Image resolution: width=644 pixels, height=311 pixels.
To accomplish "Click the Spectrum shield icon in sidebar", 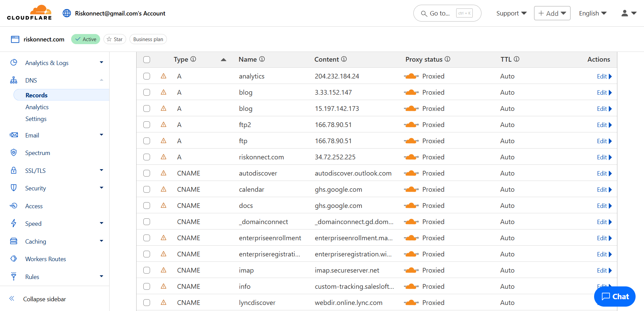I will pyautogui.click(x=13, y=153).
